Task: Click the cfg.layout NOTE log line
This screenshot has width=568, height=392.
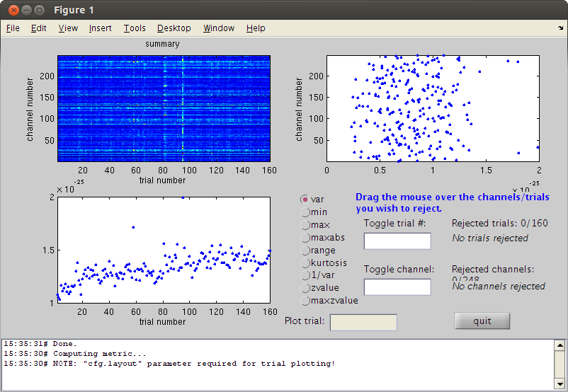Action: point(169,364)
